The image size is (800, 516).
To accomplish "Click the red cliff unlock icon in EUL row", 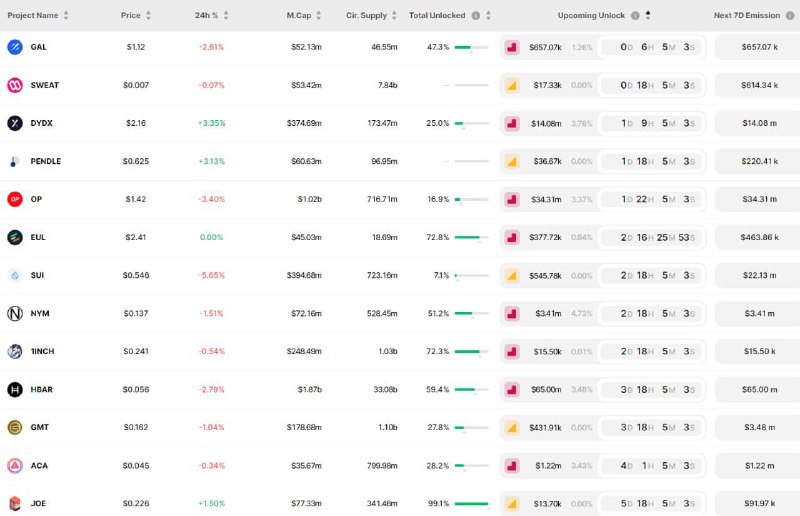I will click(x=512, y=237).
